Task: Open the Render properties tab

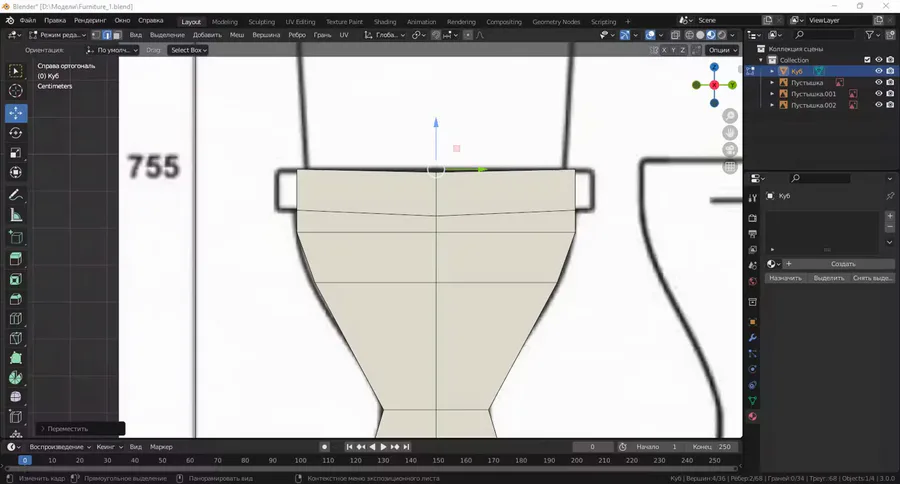Action: pyautogui.click(x=752, y=218)
